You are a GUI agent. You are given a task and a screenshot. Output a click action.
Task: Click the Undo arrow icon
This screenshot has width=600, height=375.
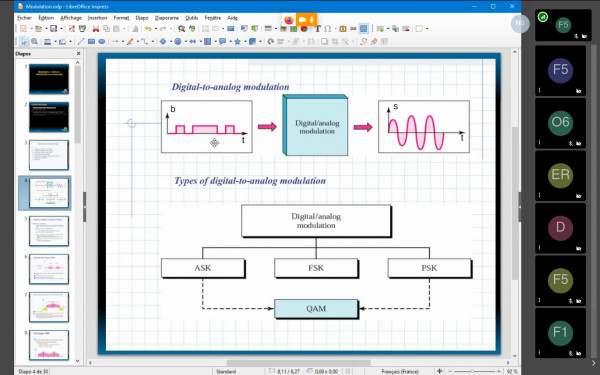point(148,29)
